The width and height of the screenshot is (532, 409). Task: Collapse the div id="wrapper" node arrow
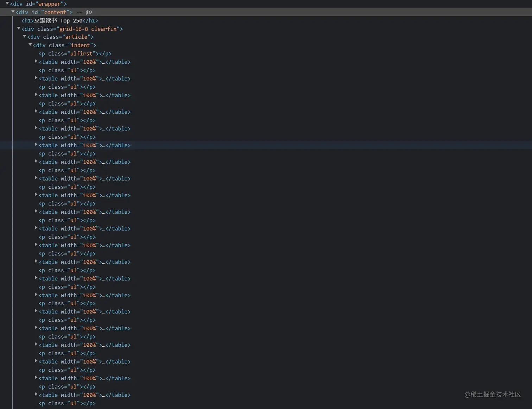7,4
